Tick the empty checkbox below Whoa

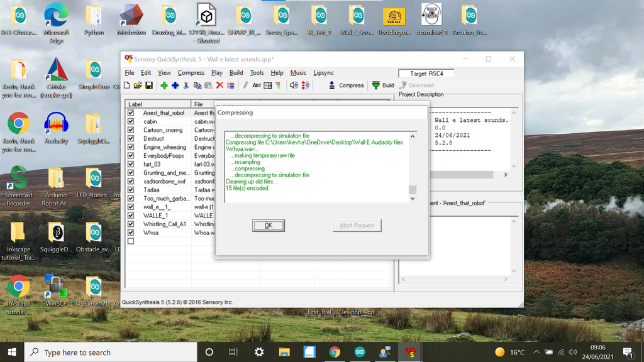point(131,241)
